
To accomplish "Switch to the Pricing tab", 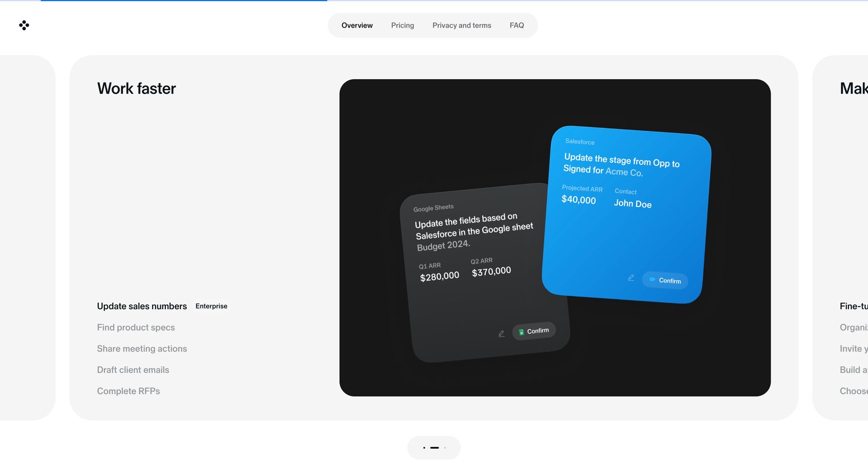I will tap(402, 25).
